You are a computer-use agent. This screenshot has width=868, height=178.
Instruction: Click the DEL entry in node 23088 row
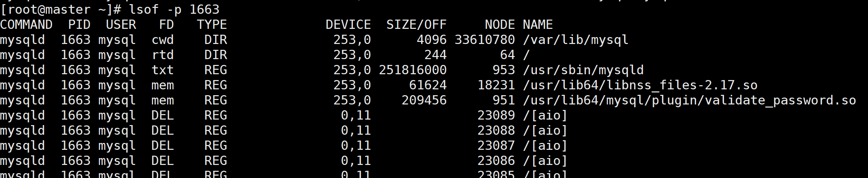pos(163,131)
